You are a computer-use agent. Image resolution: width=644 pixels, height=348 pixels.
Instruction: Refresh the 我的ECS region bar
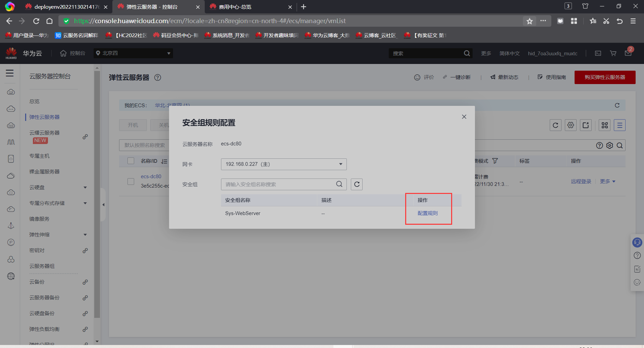[x=617, y=105]
